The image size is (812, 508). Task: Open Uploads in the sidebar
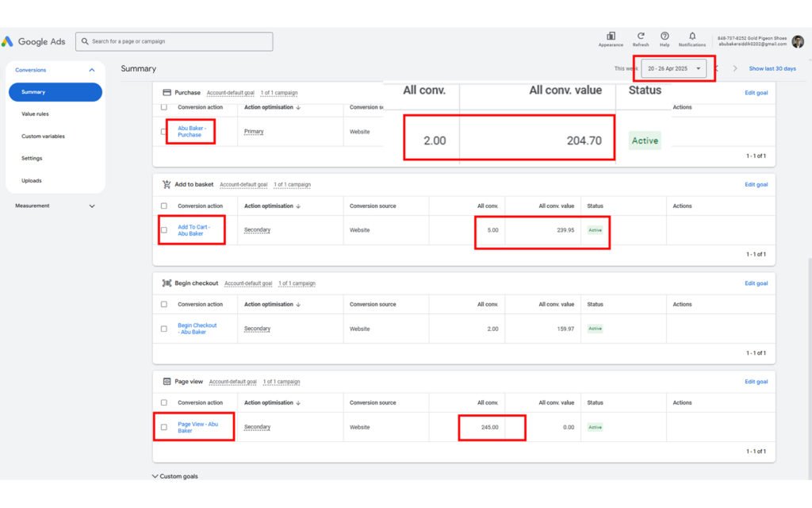point(32,181)
